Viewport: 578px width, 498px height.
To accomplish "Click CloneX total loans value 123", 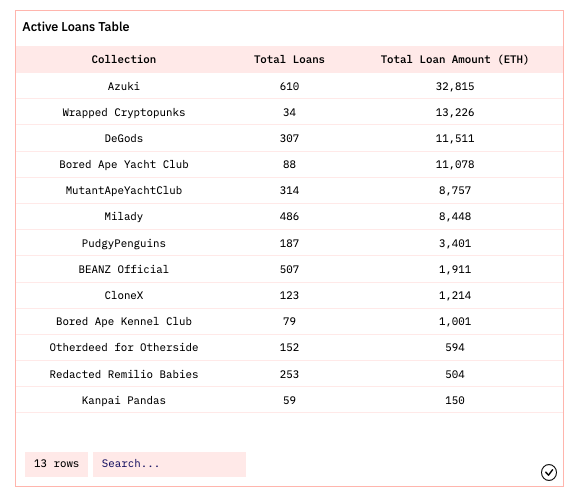I will click(289, 295).
